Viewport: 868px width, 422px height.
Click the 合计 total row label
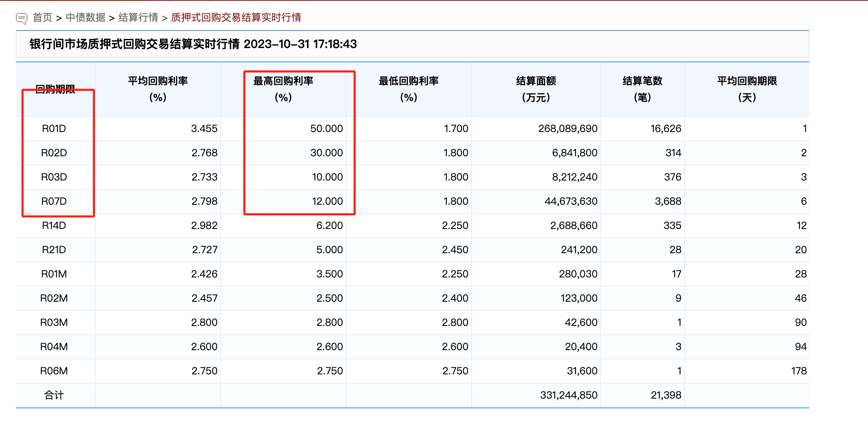(x=54, y=395)
